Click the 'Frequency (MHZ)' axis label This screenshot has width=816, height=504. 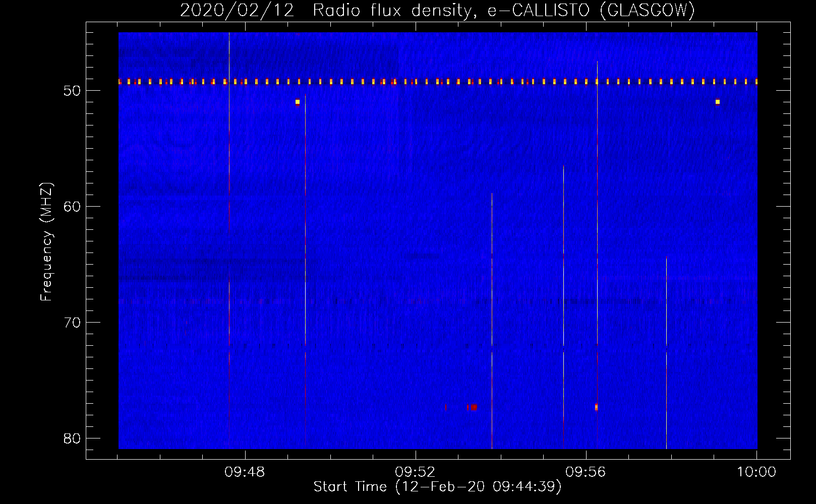click(46, 242)
